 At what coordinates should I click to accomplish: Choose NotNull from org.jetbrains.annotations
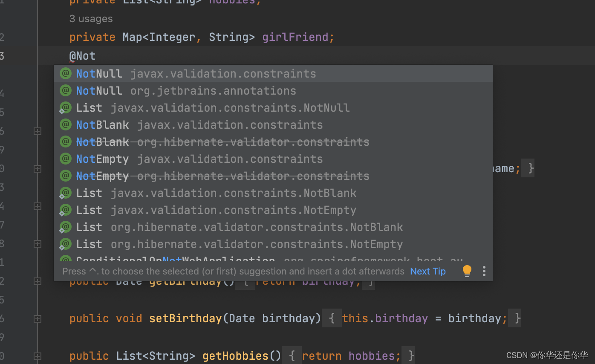[x=273, y=91]
